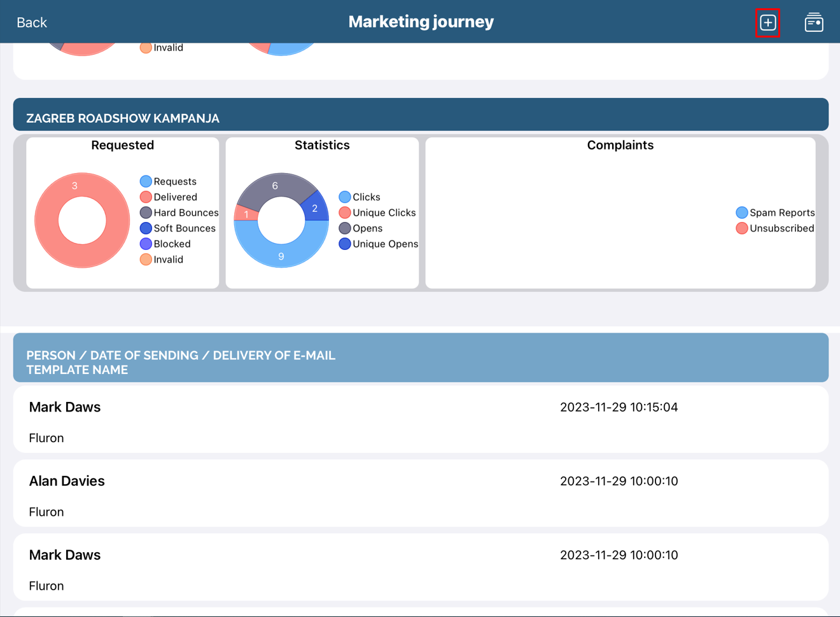This screenshot has height=617, width=840.
Task: Select the Unique Clicks legend marker
Action: (x=345, y=213)
